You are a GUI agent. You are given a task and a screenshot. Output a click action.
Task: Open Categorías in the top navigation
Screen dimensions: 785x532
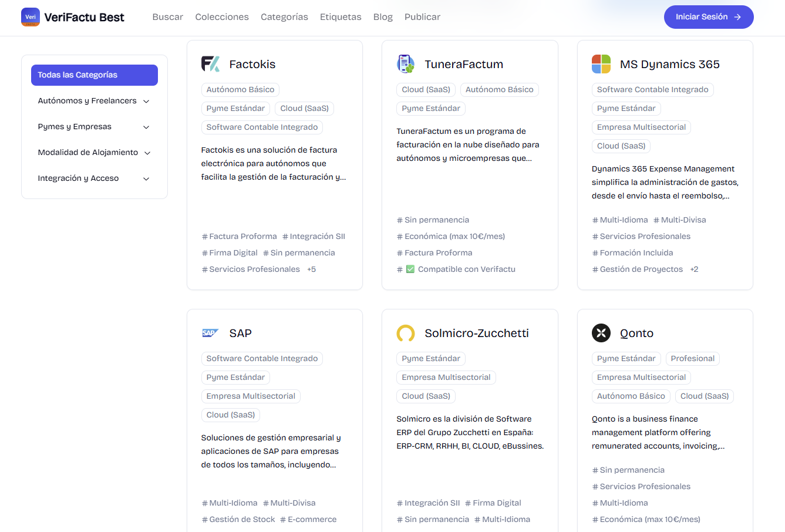pos(284,17)
